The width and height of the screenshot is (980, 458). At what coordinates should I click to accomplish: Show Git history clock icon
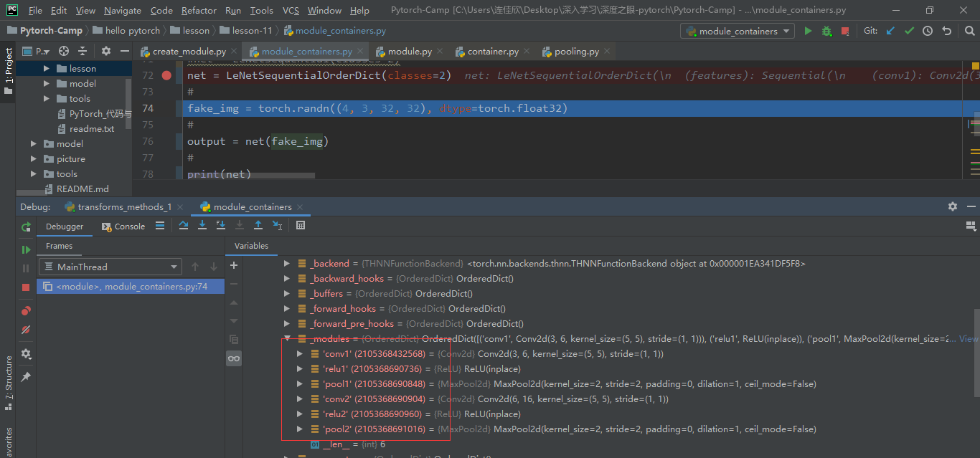928,31
